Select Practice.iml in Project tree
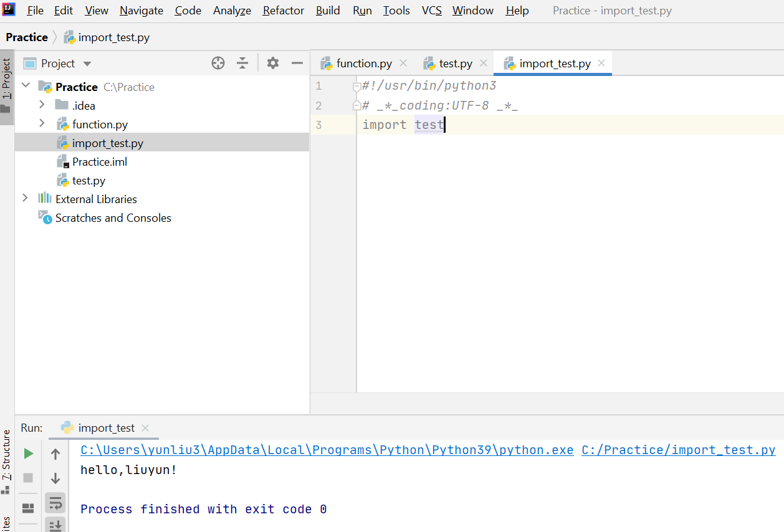784x532 pixels. (100, 162)
